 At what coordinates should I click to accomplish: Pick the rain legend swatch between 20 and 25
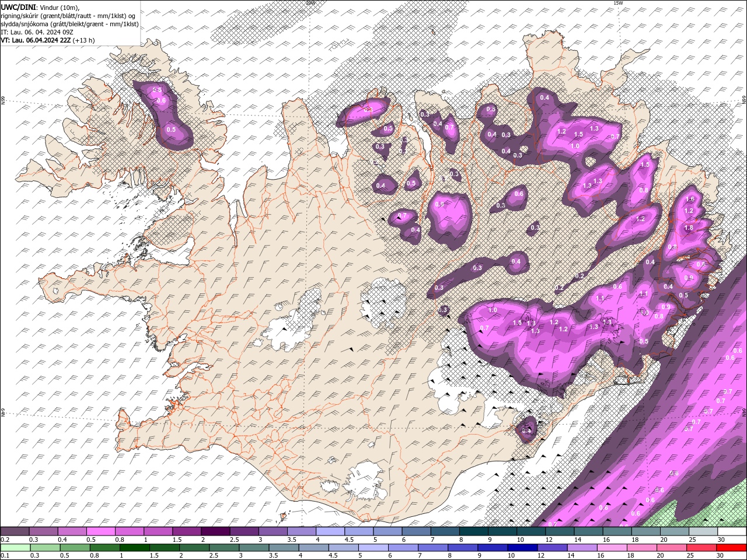tap(672, 547)
